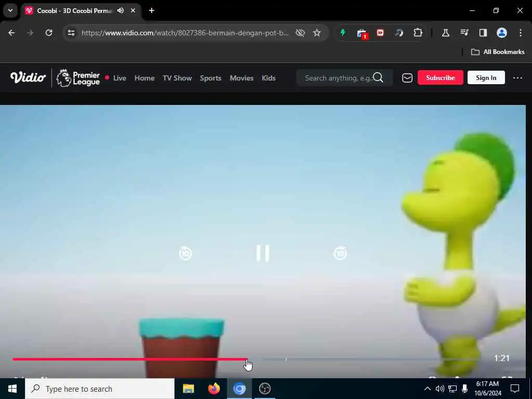Open the All Bookmarks folder
The image size is (532, 399).
[x=497, y=52]
